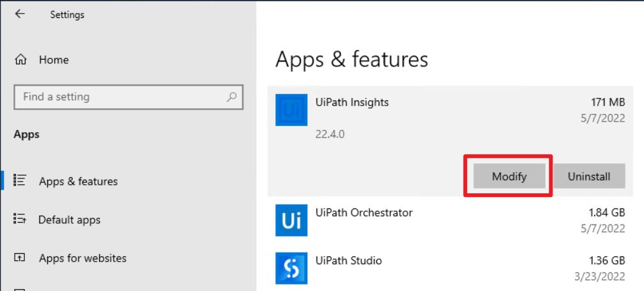Expand the UiPath Orchestrator entry
This screenshot has height=291, width=644.
click(450, 220)
